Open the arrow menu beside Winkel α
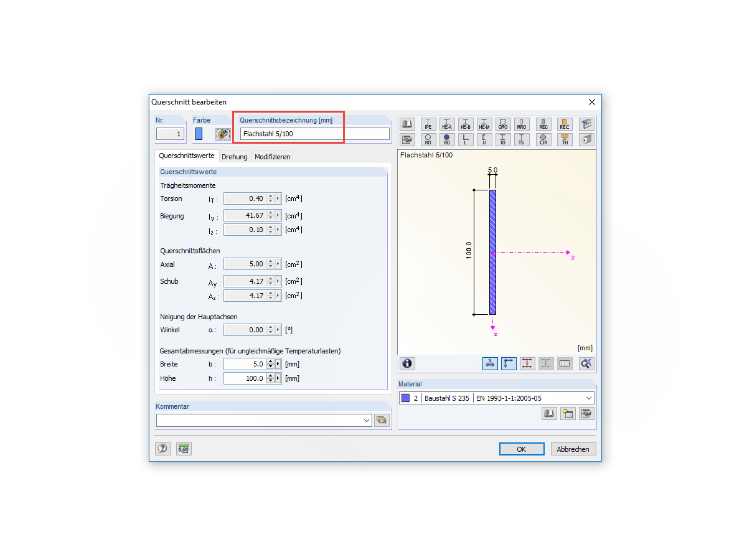The image size is (747, 560). coord(278,330)
